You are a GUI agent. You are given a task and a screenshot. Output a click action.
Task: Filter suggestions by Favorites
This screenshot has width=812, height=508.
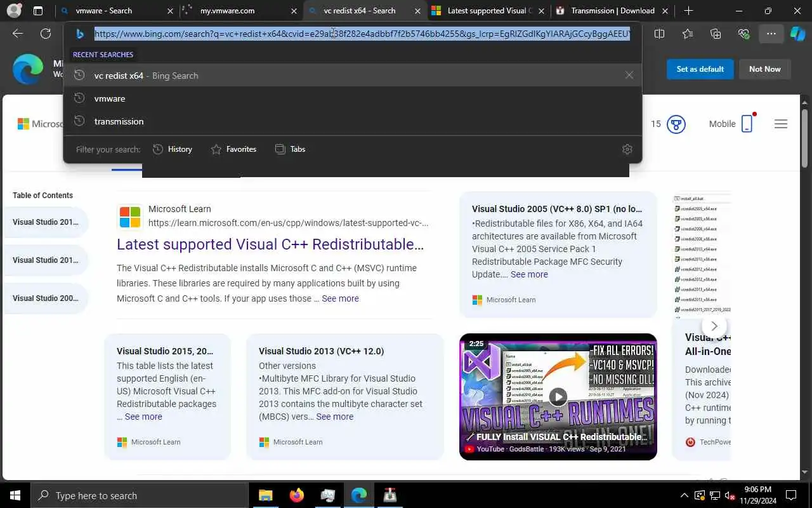coord(233,149)
